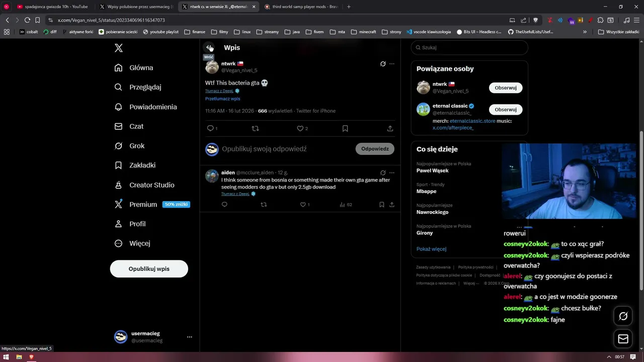This screenshot has width=644, height=362.
Task: Open the youtube playlist bookmark
Action: pyautogui.click(x=160, y=32)
